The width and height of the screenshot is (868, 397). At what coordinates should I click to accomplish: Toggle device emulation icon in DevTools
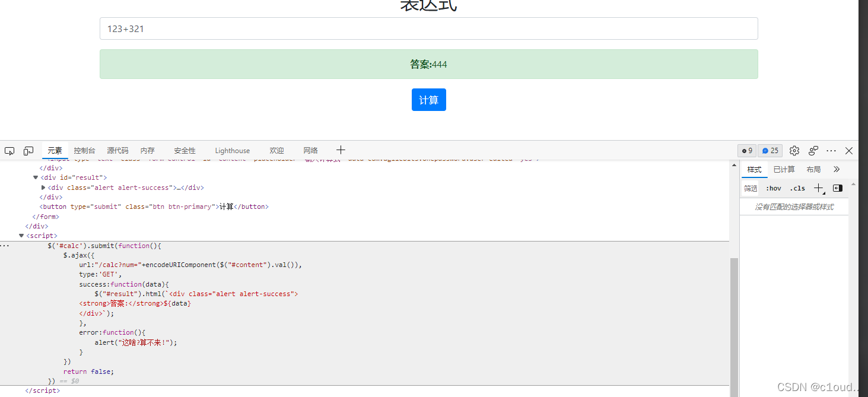pos(28,151)
